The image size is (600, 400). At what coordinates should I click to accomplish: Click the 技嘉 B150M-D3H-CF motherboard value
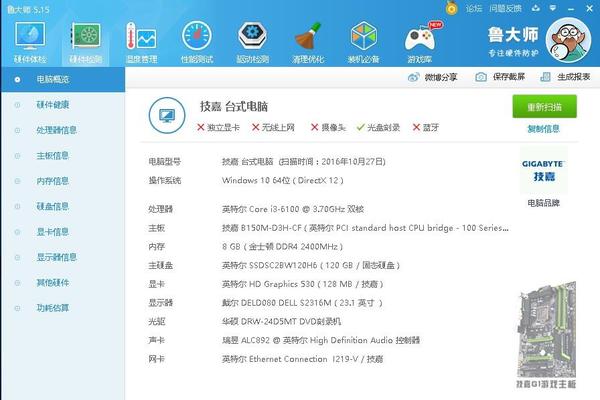[x=365, y=228]
